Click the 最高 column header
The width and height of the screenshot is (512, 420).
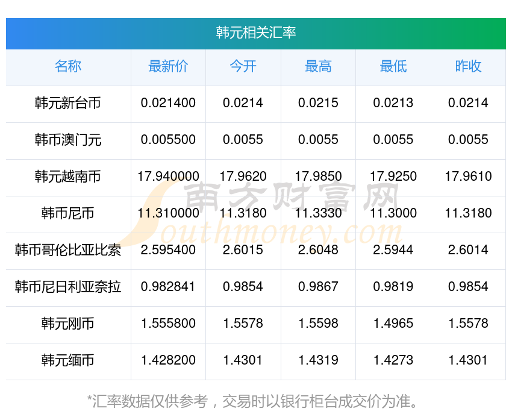(x=318, y=67)
